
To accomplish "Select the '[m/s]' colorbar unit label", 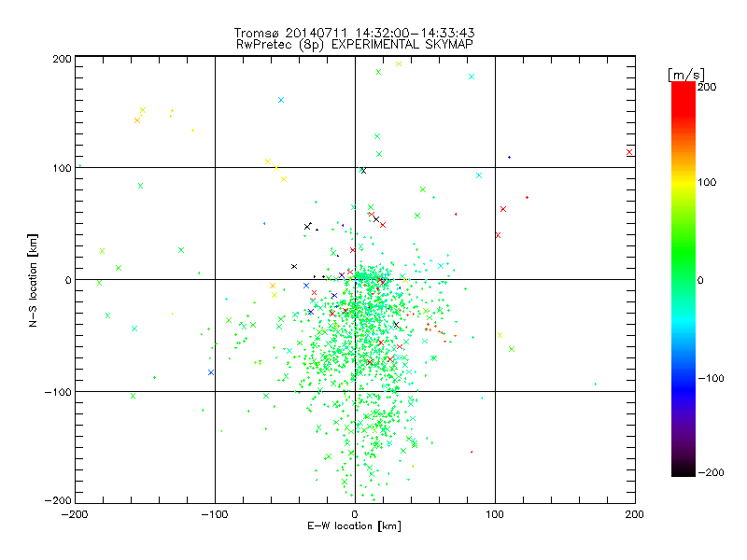I will click(x=685, y=75).
